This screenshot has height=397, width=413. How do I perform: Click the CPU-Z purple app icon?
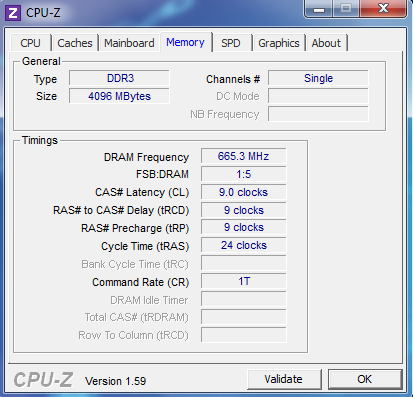coord(13,13)
